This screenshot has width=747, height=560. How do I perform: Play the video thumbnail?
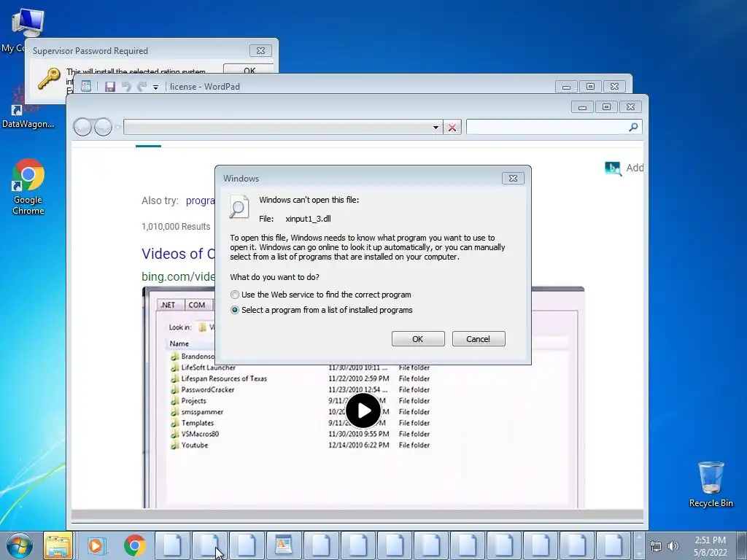(363, 411)
